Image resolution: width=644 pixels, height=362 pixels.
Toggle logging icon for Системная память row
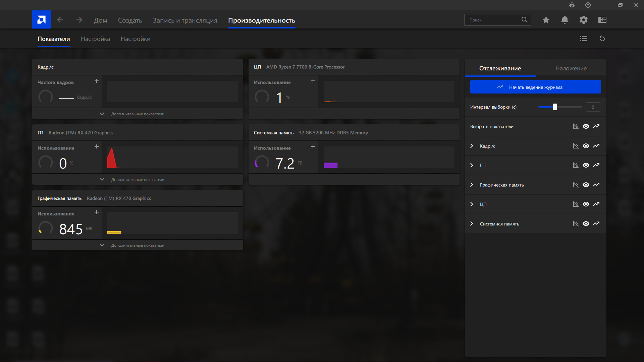(x=596, y=224)
